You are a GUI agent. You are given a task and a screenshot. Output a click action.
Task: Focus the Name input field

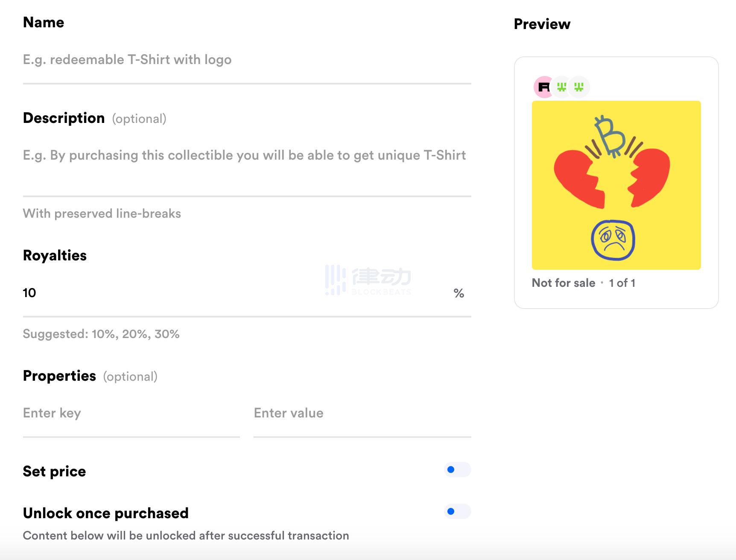pyautogui.click(x=247, y=60)
